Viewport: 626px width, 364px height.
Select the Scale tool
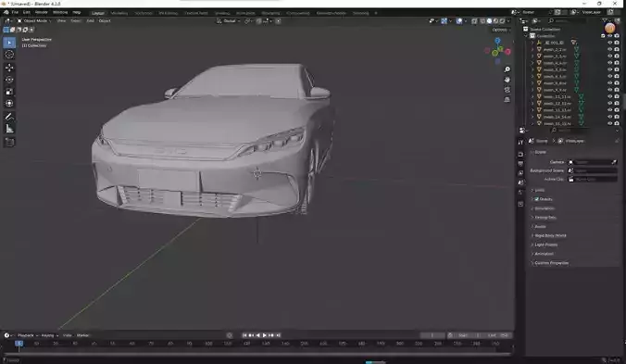point(9,92)
